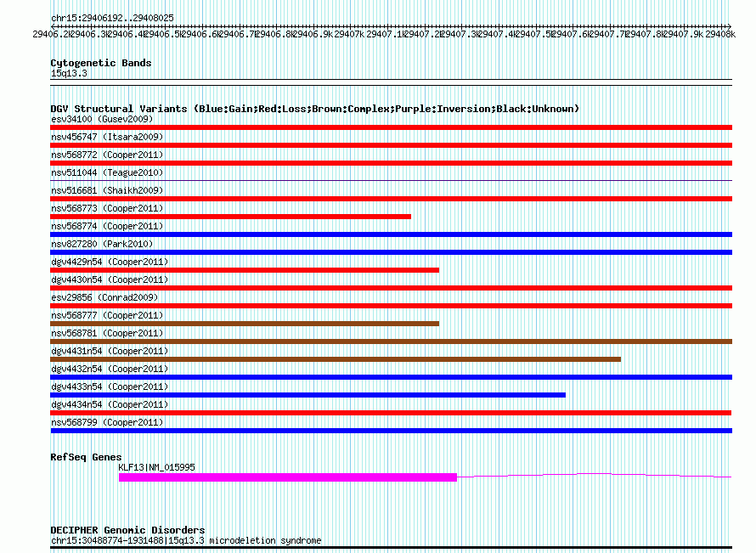
Task: Select the red loss bar under nsv456747
Action: pyautogui.click(x=391, y=145)
